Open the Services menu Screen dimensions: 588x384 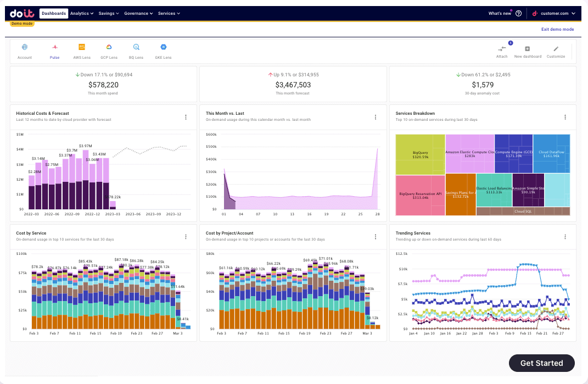click(169, 13)
